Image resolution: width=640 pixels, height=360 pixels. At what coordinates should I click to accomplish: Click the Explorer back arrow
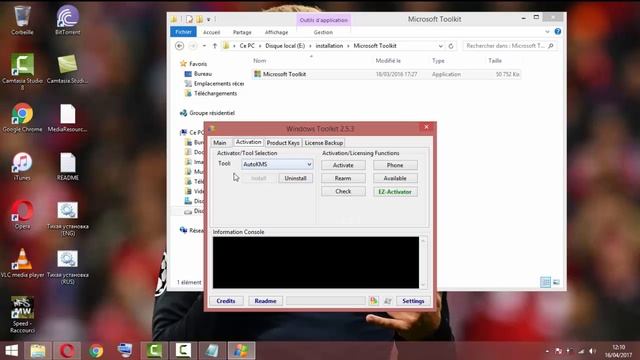[179, 46]
